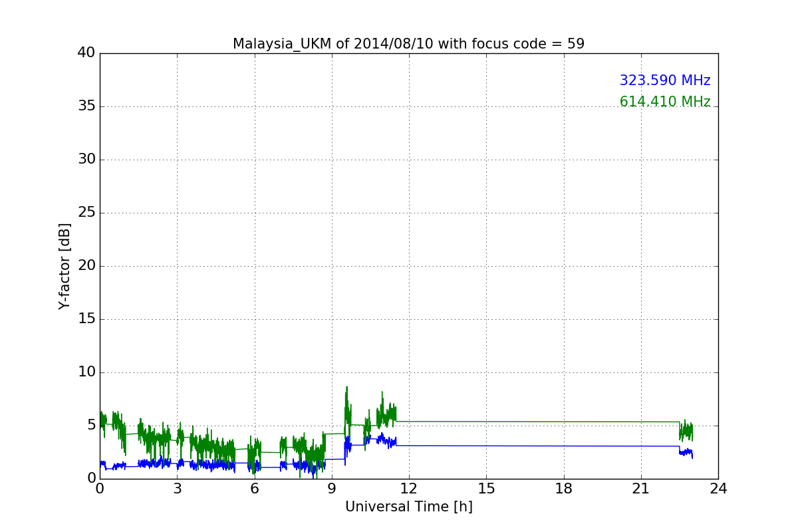Click the y-axis tick label 10
This screenshot has width=798, height=532.
pos(86,372)
